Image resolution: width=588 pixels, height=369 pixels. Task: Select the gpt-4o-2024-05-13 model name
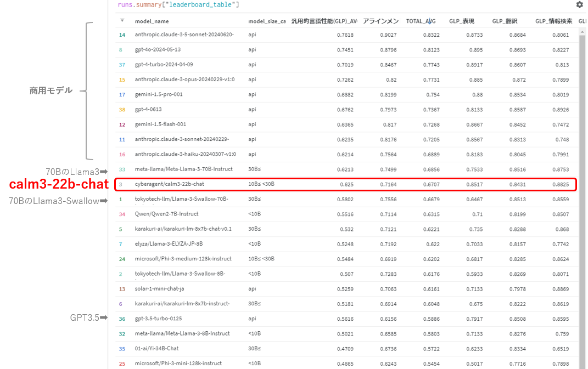coord(158,49)
